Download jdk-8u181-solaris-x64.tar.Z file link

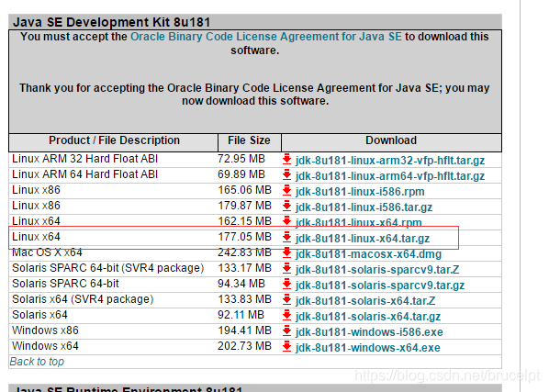tap(365, 300)
